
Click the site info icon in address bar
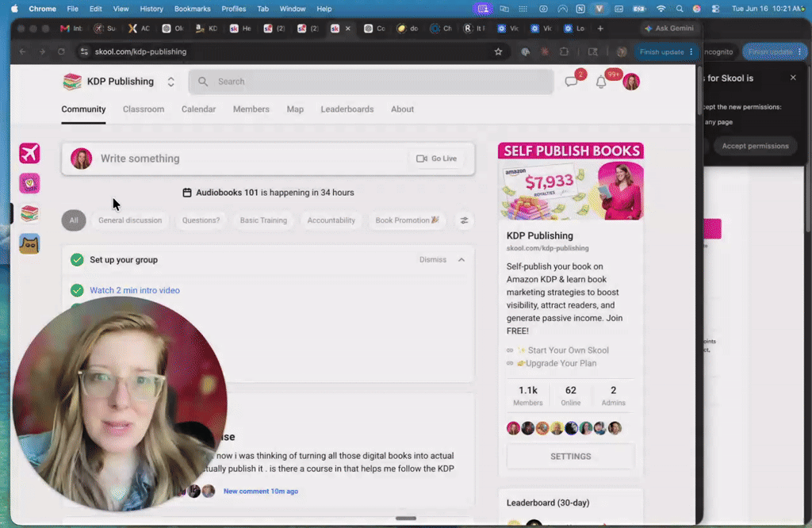tap(84, 52)
